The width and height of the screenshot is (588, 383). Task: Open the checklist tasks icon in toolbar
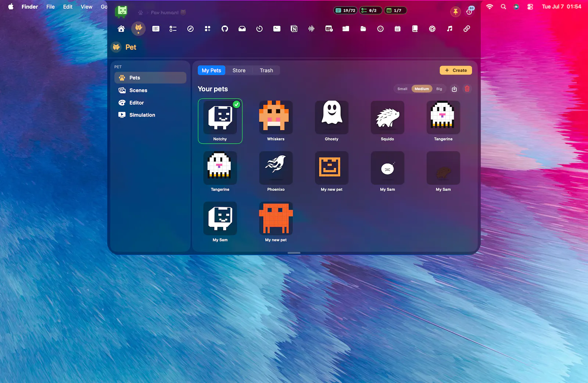click(173, 29)
